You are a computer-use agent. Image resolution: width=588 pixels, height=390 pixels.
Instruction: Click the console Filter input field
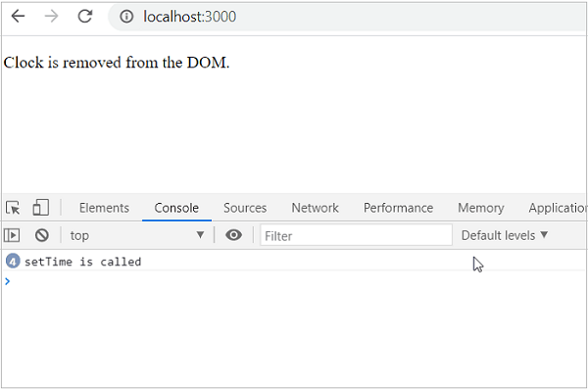click(x=356, y=235)
